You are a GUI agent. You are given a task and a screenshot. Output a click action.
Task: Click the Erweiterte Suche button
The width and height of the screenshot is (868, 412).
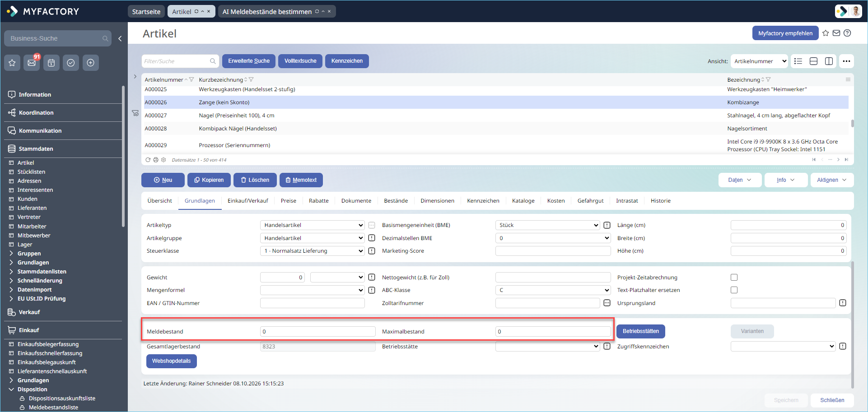pos(249,61)
